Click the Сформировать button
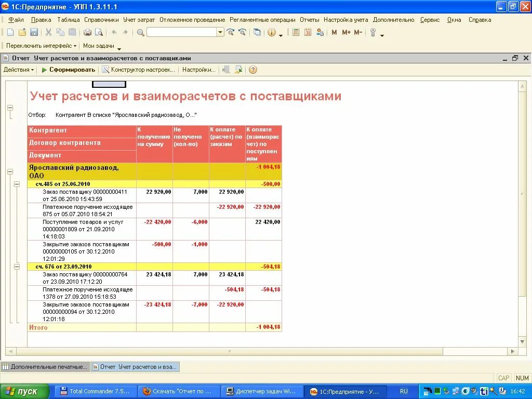Viewport: 532px width, 399px height. [68, 70]
